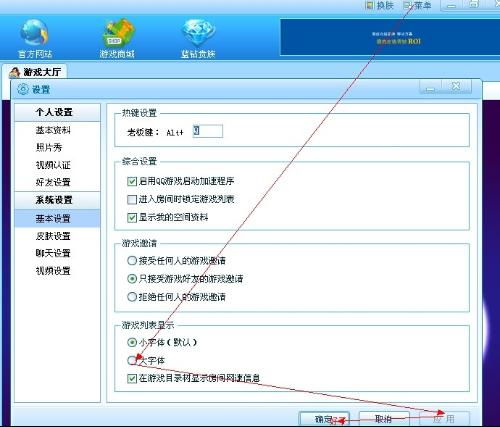The width and height of the screenshot is (500, 427).
Task: Open 照片秀 in the sidebar
Action: pyautogui.click(x=49, y=147)
